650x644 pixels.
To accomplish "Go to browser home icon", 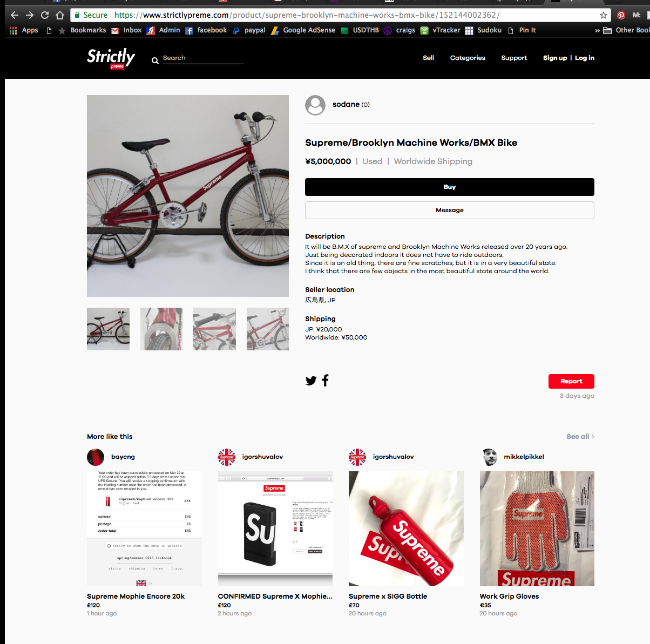I will tap(60, 15).
